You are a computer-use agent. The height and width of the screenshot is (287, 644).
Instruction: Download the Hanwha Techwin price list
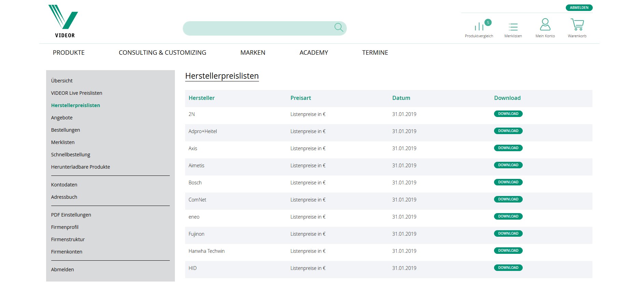[508, 251]
